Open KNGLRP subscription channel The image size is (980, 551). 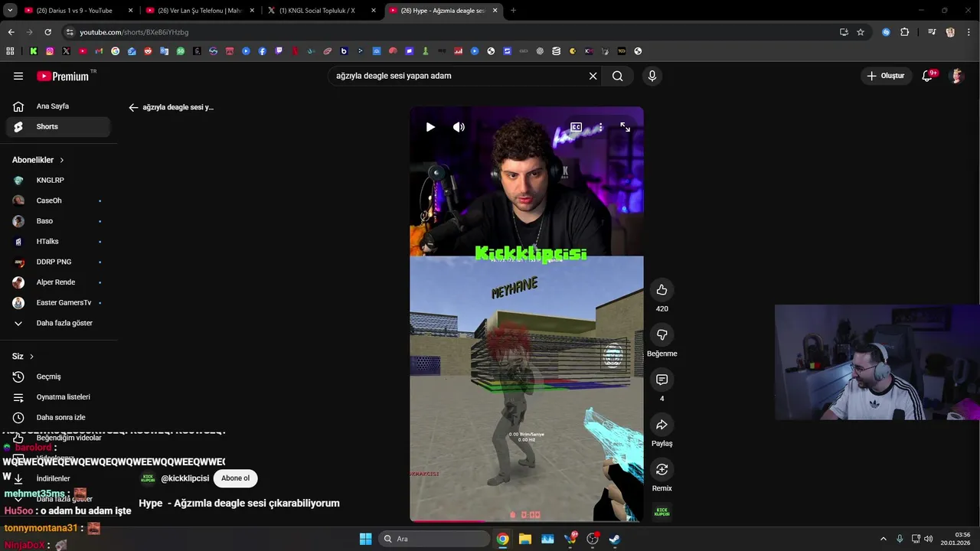click(x=58, y=181)
